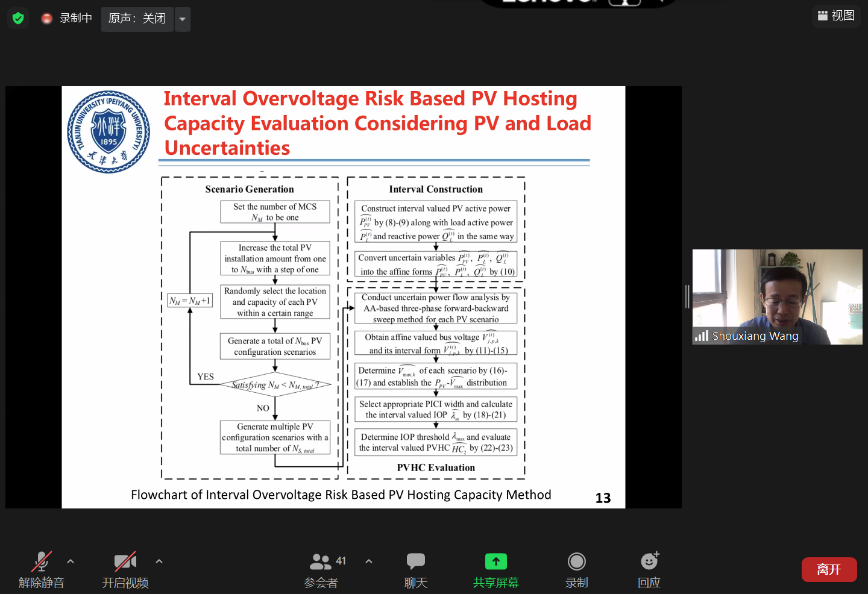Click 'Interval Construction' heading in flowchart
The width and height of the screenshot is (868, 594).
(436, 189)
